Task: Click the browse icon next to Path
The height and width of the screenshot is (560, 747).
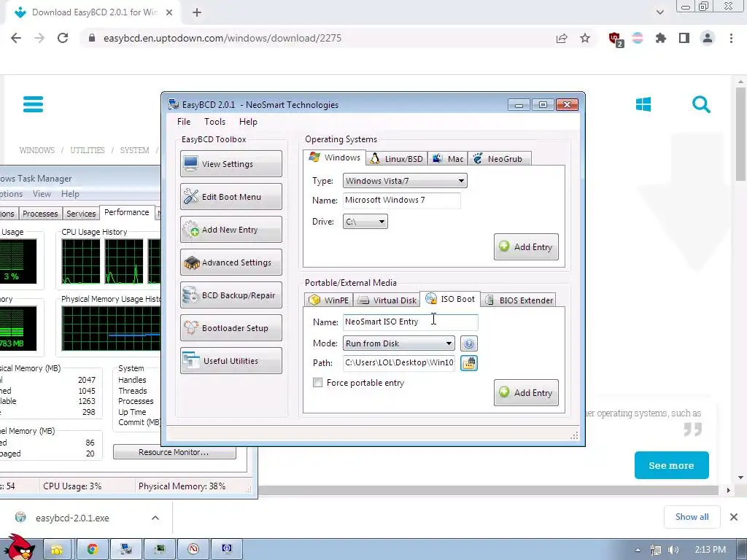Action: click(x=469, y=363)
